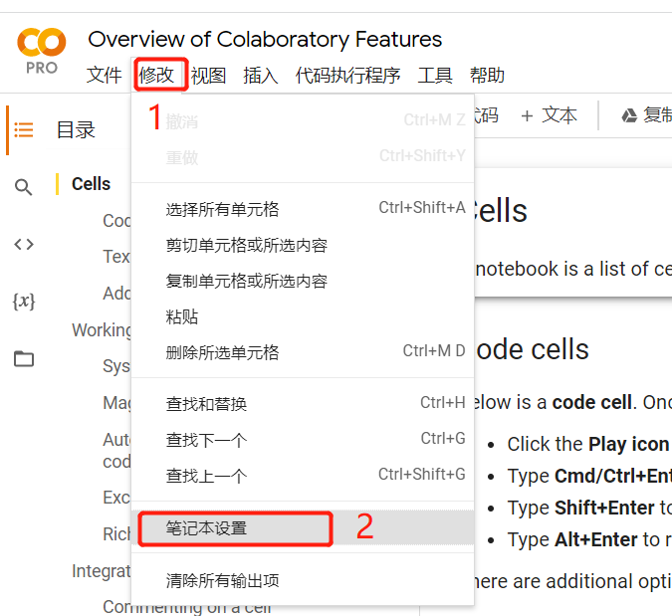Screen dimensions: 672x616
Task: Open the 文件 menu
Action: (x=104, y=76)
